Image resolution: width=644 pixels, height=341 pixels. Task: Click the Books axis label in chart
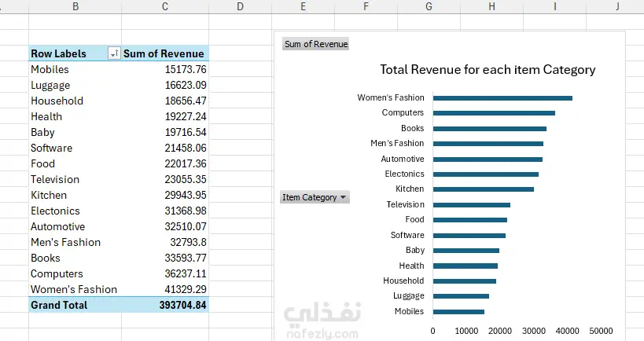(412, 128)
